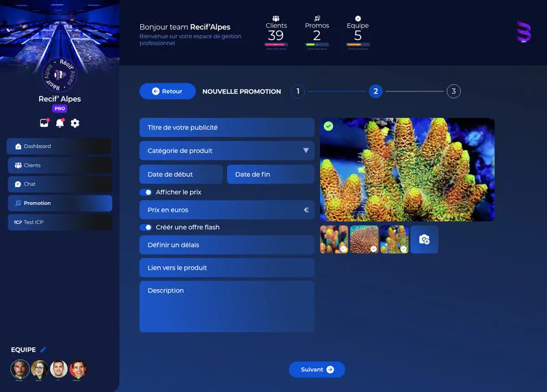Click the Retour button
Image resolution: width=547 pixels, height=392 pixels.
tap(168, 92)
